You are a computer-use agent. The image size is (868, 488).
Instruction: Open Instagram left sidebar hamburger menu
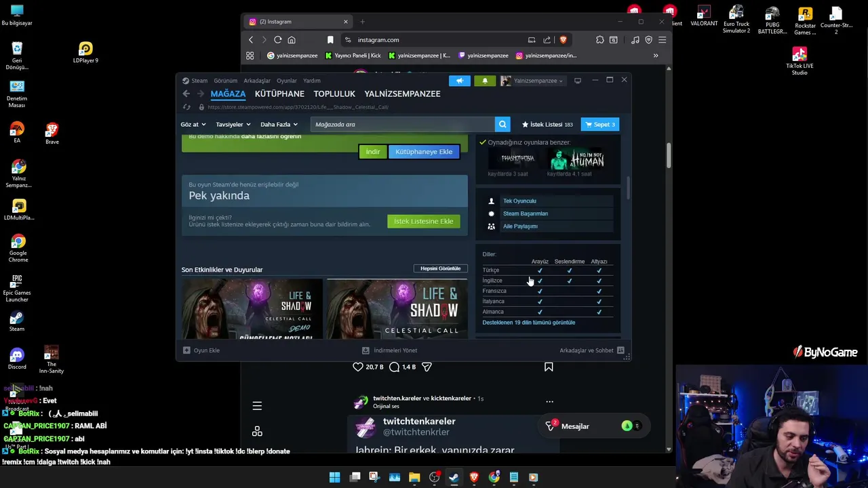[x=257, y=406]
